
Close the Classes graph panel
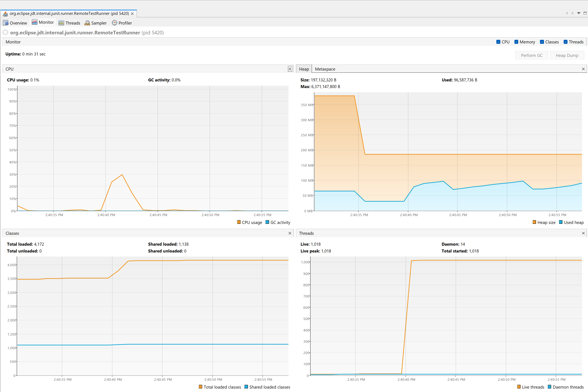290,233
